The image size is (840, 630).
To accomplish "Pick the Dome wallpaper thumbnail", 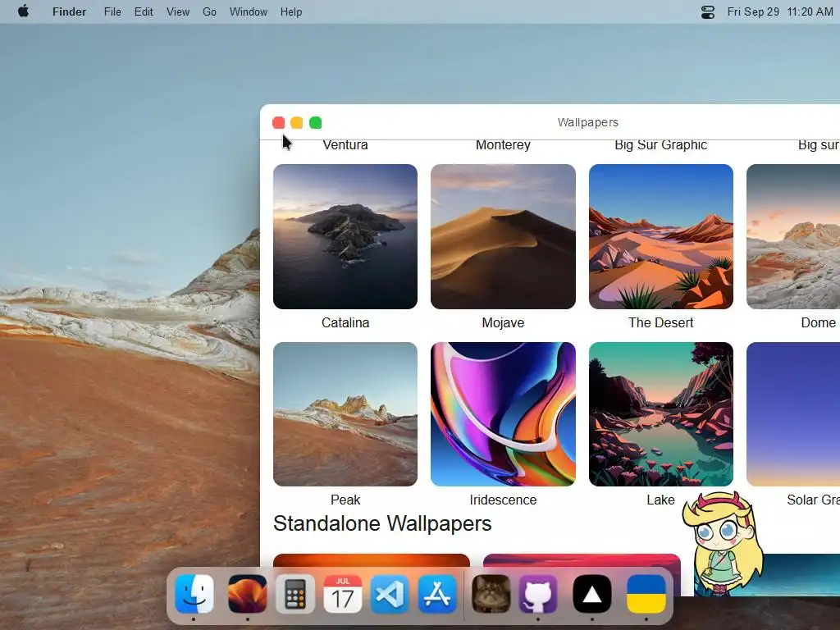I will click(x=793, y=236).
